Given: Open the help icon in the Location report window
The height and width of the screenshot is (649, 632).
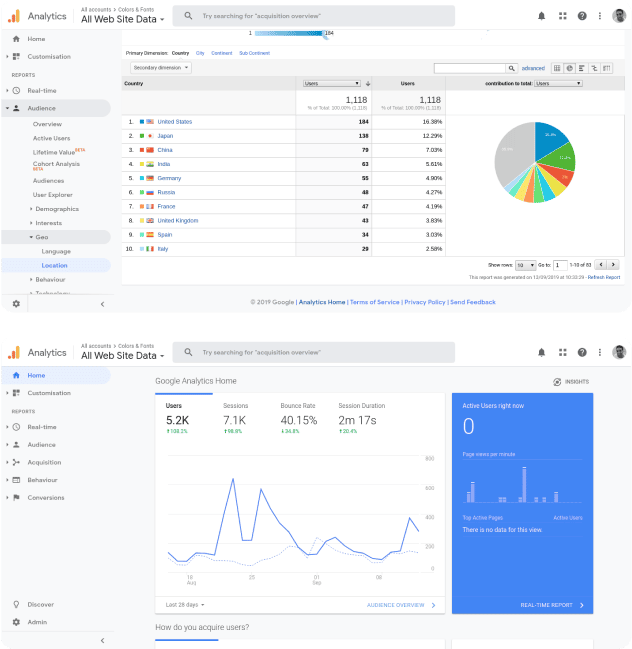Looking at the screenshot, I should (x=582, y=16).
